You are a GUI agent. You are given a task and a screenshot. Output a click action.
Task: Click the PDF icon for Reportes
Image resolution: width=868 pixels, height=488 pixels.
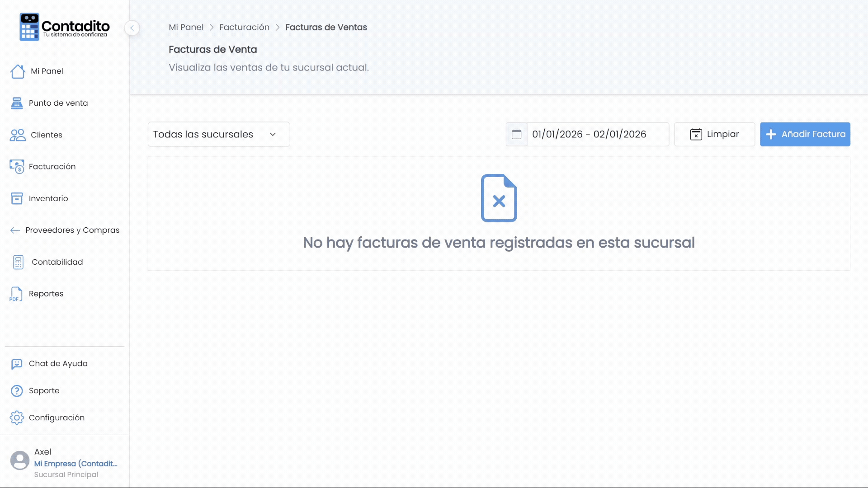16,294
